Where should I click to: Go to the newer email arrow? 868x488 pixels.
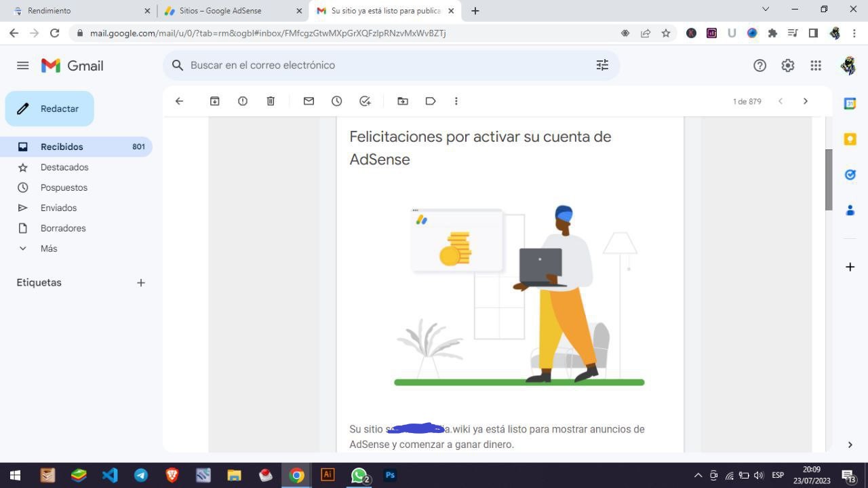click(781, 101)
